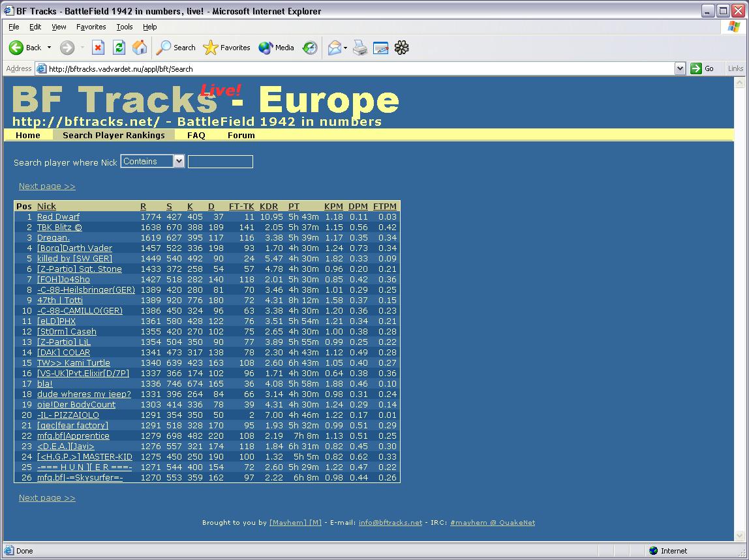749x560 pixels.
Task: Open player Red Dwarf profile link
Action: 58,216
